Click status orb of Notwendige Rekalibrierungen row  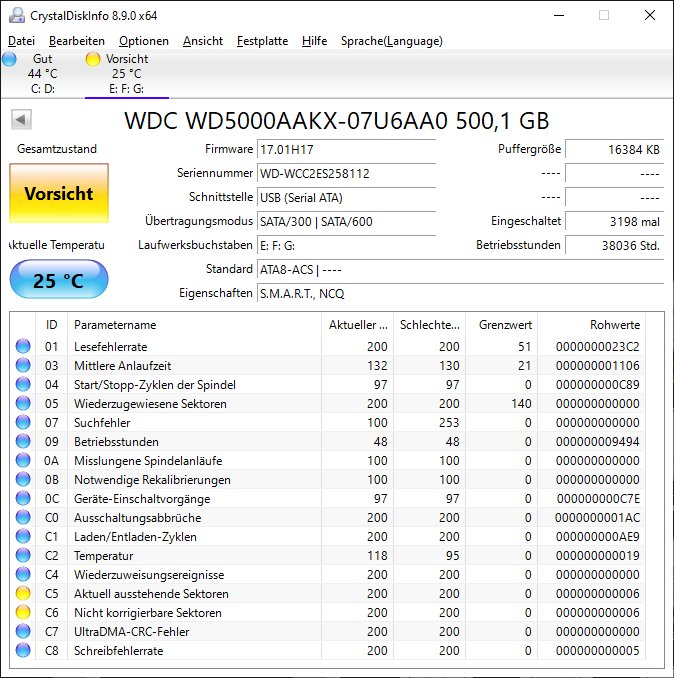[x=23, y=480]
